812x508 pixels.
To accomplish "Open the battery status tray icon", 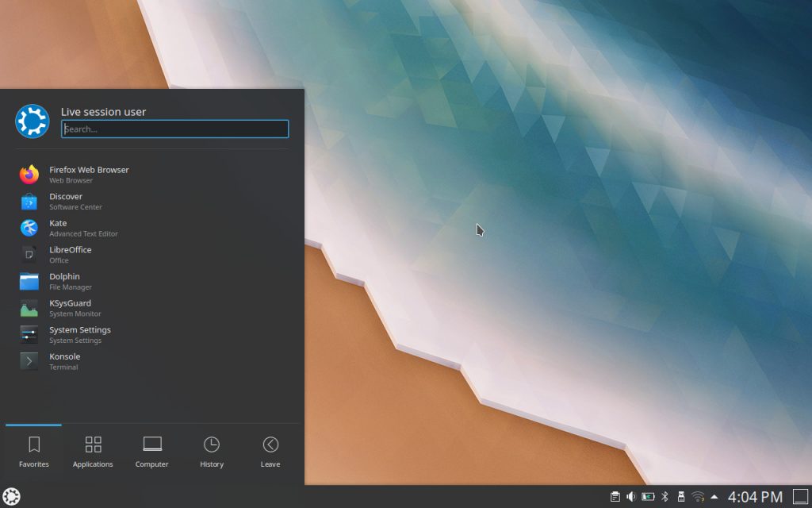I will [x=648, y=497].
